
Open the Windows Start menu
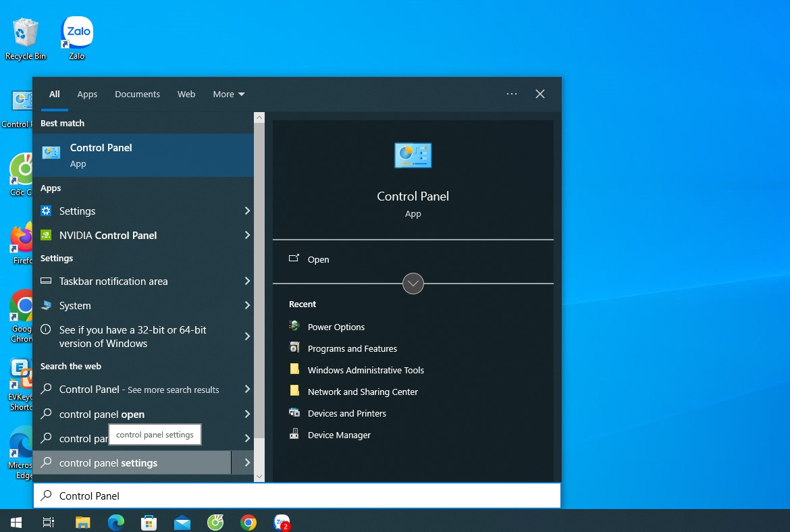[x=16, y=523]
